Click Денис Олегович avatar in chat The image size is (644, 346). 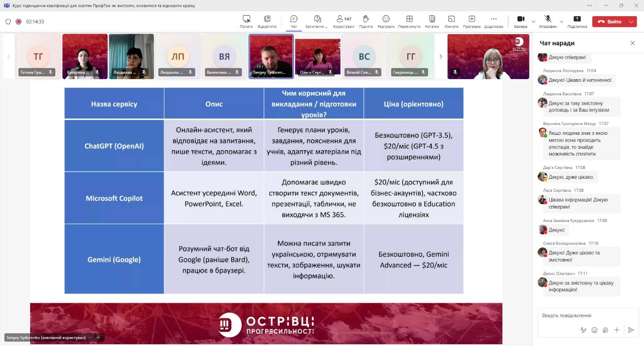click(543, 283)
